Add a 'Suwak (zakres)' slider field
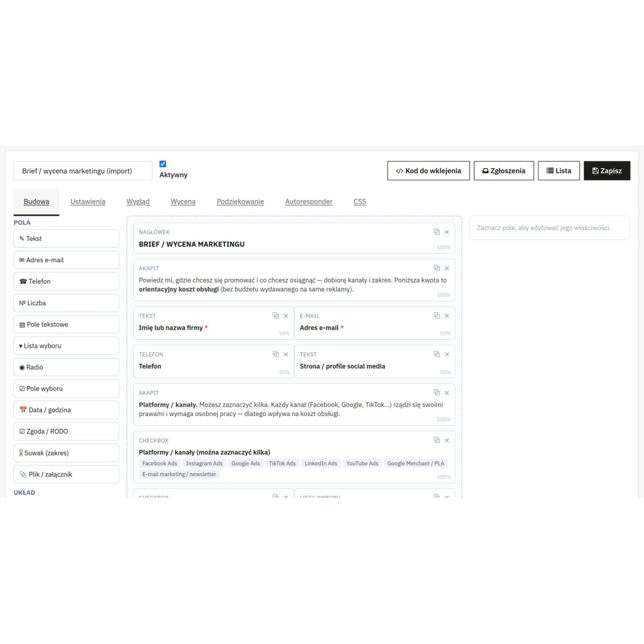 point(66,453)
